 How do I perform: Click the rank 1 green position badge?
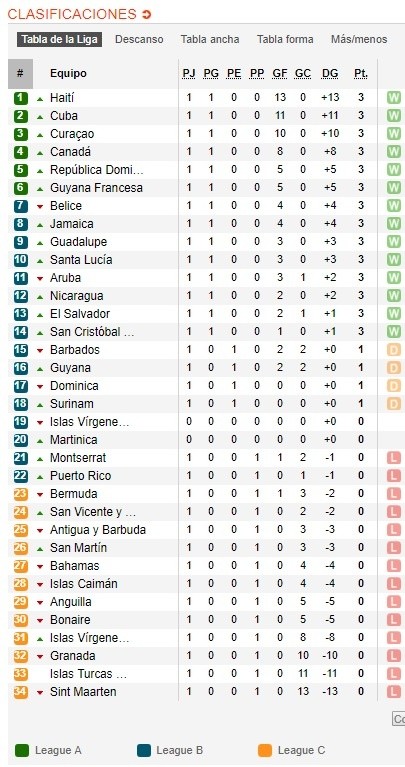pyautogui.click(x=20, y=98)
